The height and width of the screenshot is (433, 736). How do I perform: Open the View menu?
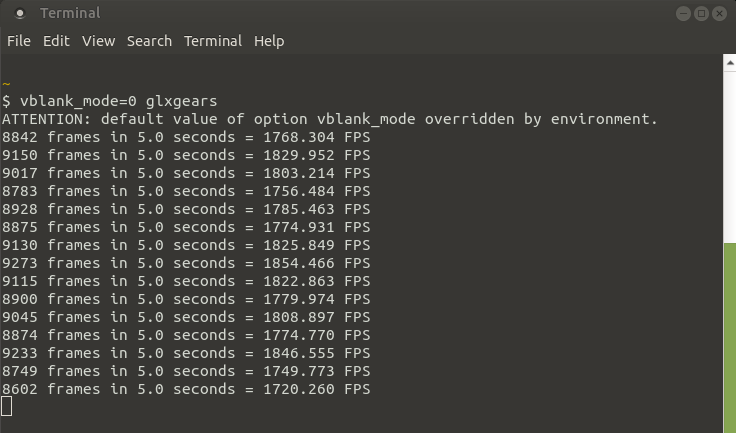tap(99, 41)
